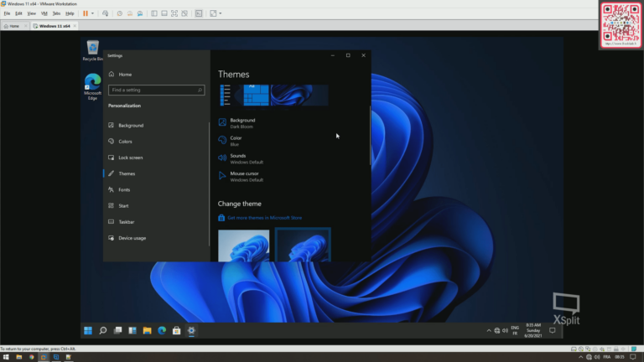Image resolution: width=644 pixels, height=362 pixels.
Task: Click Mouse cursor Windows Default option
Action: click(241, 177)
